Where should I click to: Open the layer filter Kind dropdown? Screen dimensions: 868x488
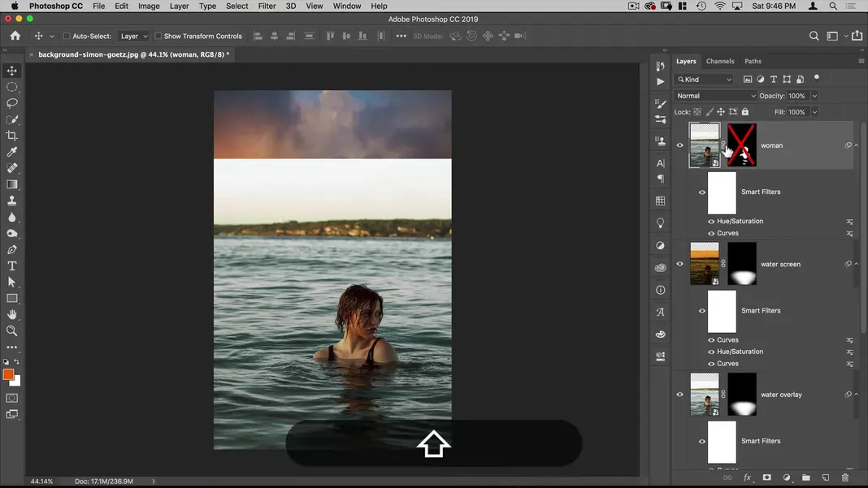[704, 80]
